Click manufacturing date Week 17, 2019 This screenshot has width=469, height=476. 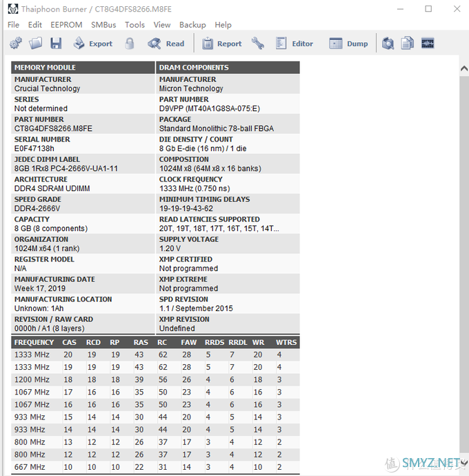click(40, 288)
